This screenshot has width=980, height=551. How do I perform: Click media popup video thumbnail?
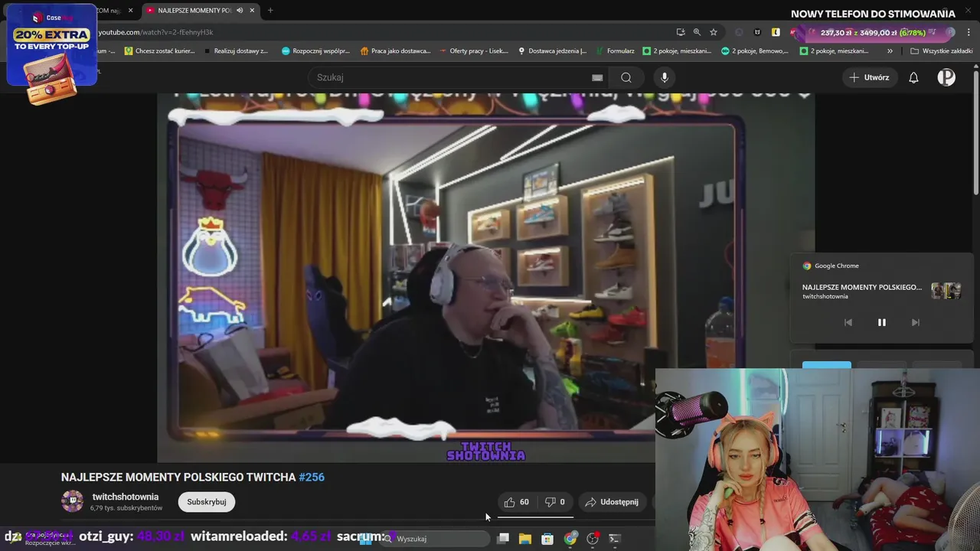pos(946,291)
